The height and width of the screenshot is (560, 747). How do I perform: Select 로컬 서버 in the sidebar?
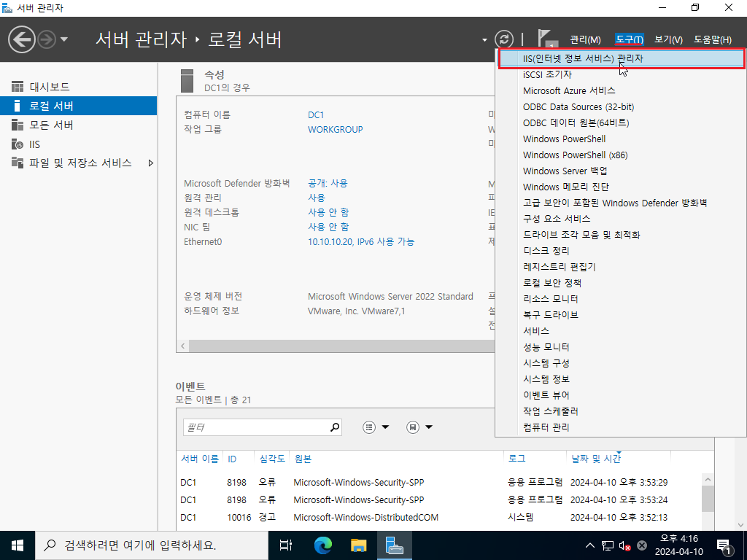78,106
